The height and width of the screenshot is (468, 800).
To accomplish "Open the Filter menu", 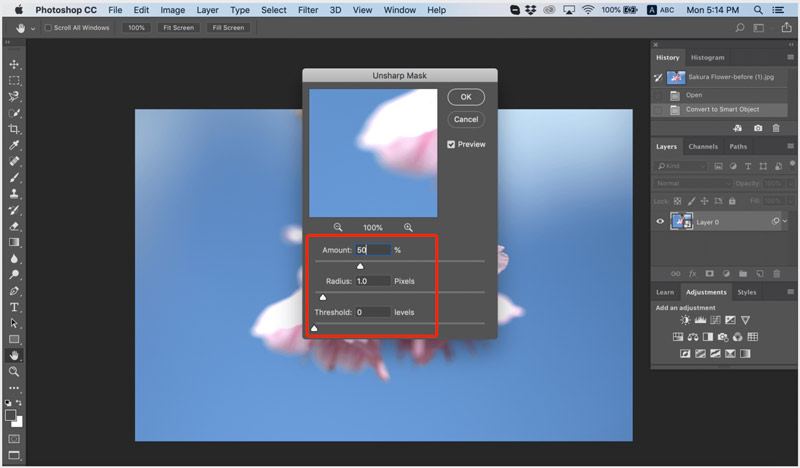I will pyautogui.click(x=308, y=10).
